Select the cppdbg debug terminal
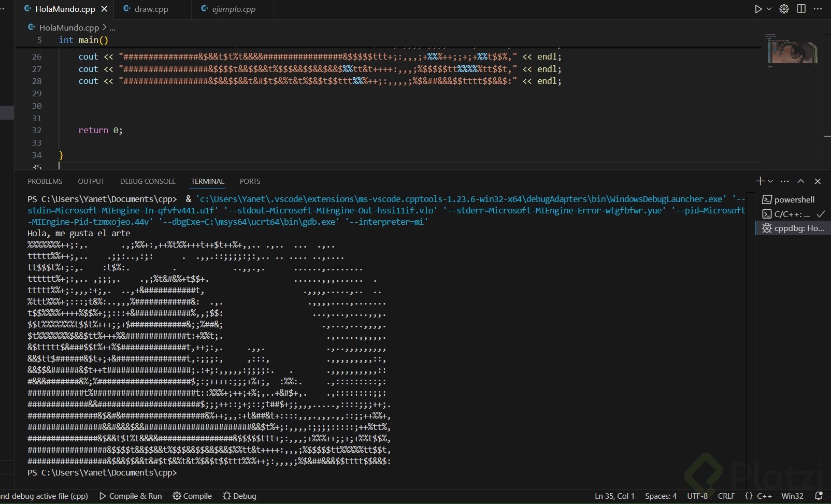This screenshot has height=504, width=831. pyautogui.click(x=793, y=228)
